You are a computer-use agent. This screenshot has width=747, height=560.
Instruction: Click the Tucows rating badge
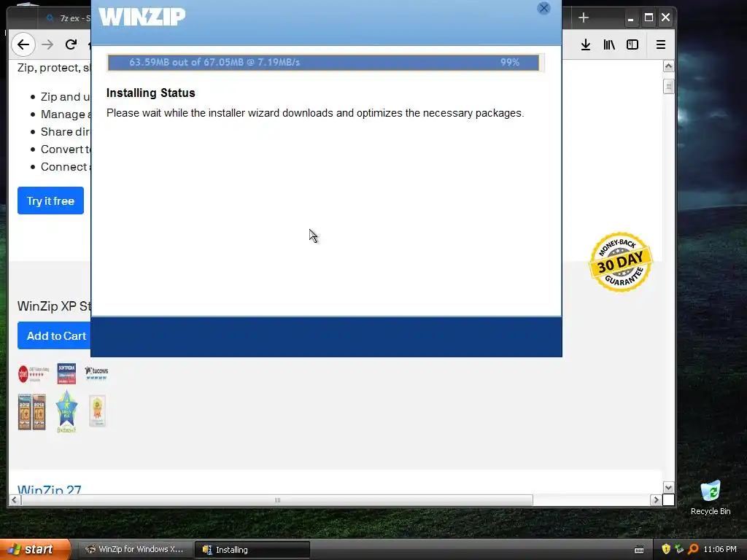pos(97,373)
